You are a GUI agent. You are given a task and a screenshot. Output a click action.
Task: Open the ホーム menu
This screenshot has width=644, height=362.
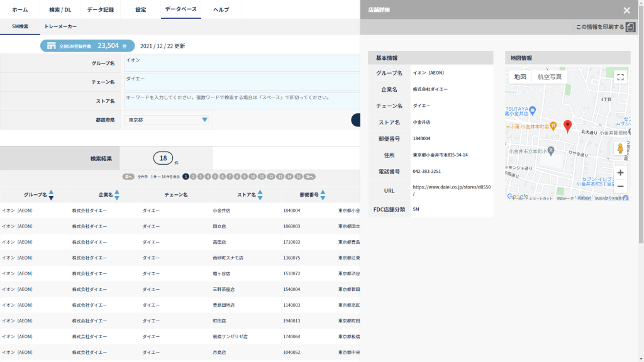[x=19, y=9]
